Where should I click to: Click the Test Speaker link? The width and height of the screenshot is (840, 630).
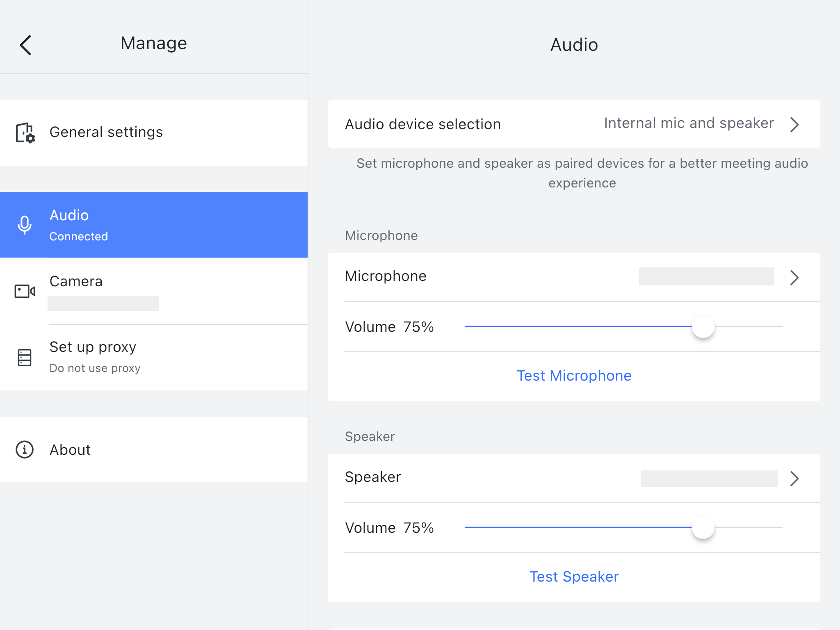tap(574, 577)
